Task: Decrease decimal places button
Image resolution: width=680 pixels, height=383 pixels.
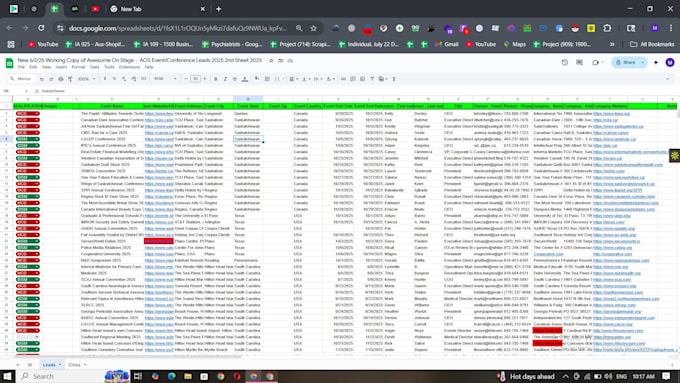Action: pos(124,79)
